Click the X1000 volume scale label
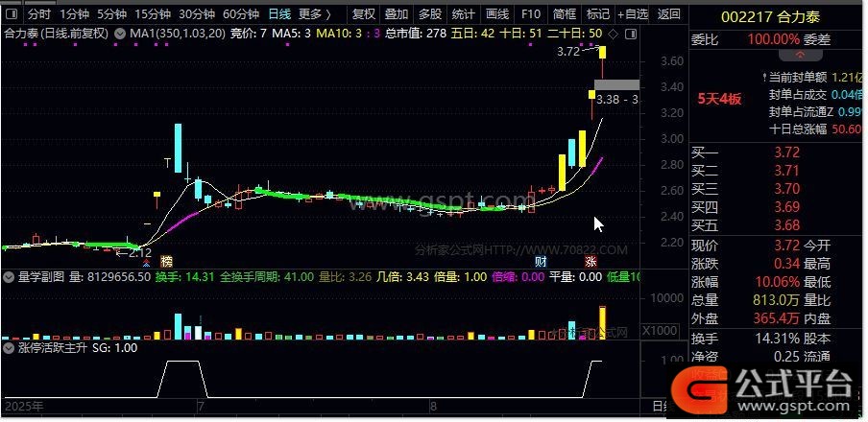 [x=660, y=331]
